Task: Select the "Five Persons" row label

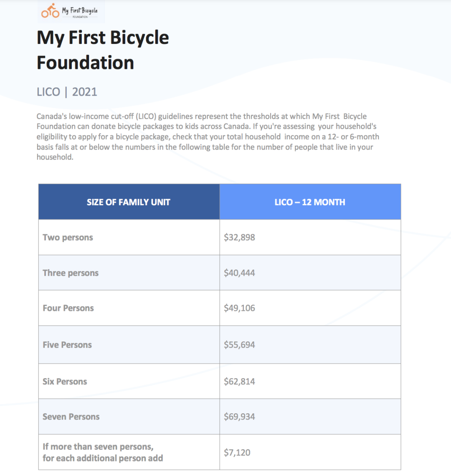Action: click(x=67, y=345)
